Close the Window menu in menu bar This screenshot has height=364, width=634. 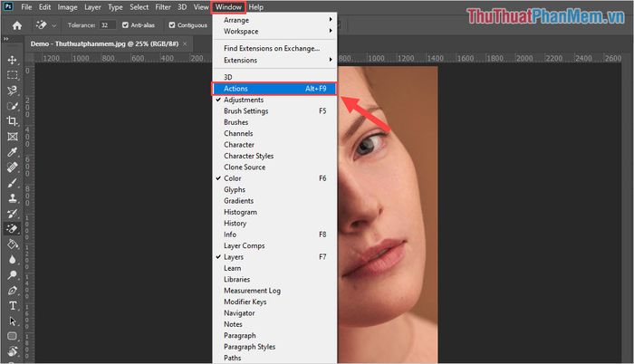[x=228, y=7]
